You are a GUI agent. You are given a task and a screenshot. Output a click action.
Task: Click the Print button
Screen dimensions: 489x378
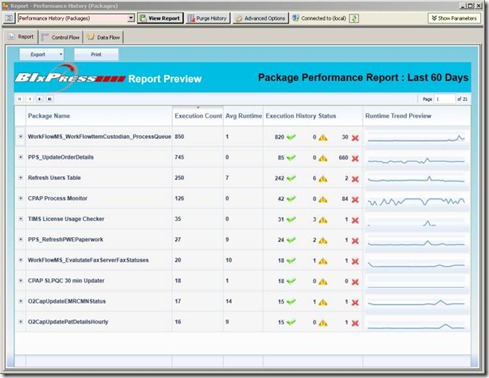pos(96,54)
